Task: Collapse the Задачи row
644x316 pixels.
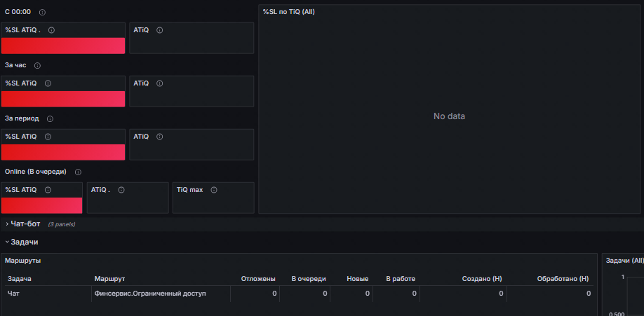Action: tap(22, 242)
